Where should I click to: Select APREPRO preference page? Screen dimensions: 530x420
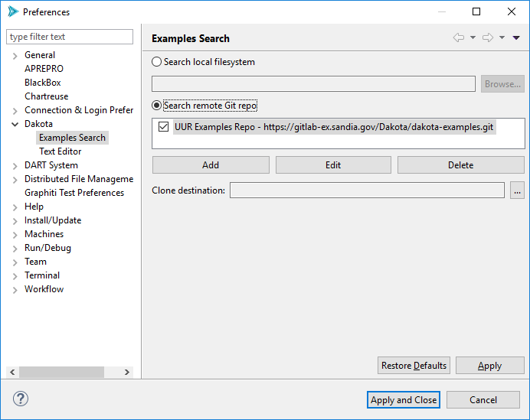point(44,69)
